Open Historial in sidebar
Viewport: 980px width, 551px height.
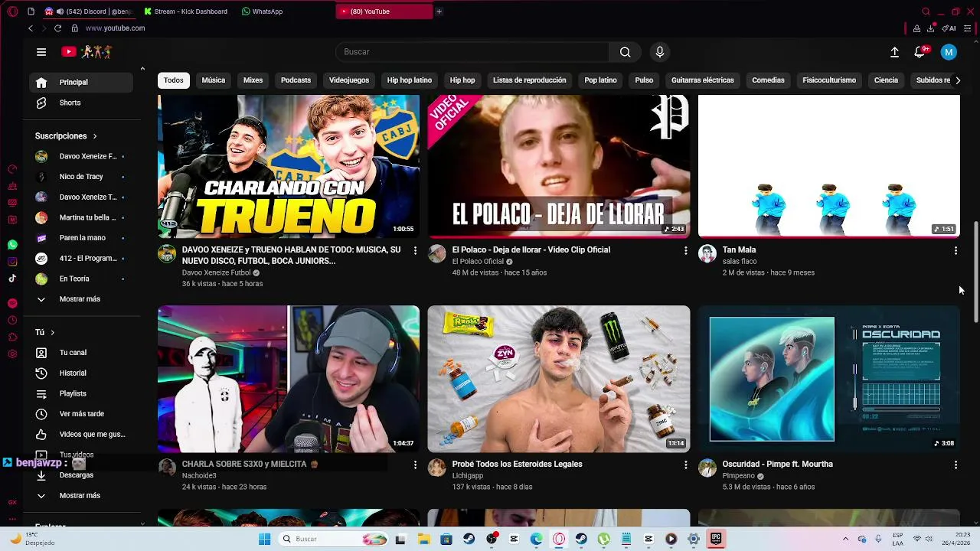(80, 373)
